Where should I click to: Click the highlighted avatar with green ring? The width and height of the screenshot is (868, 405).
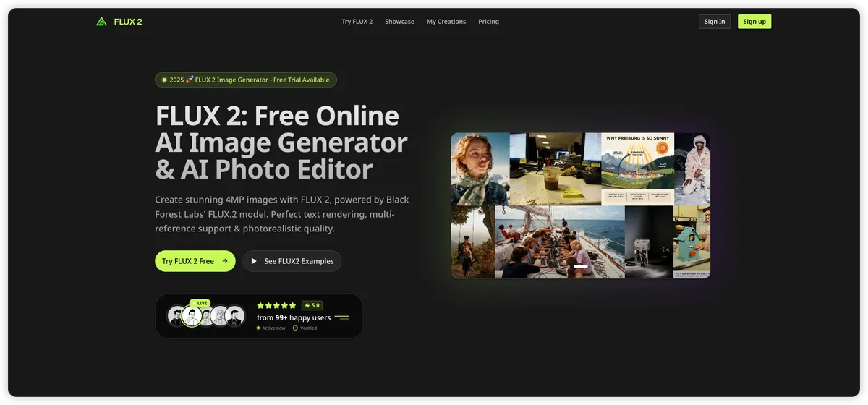coord(192,316)
